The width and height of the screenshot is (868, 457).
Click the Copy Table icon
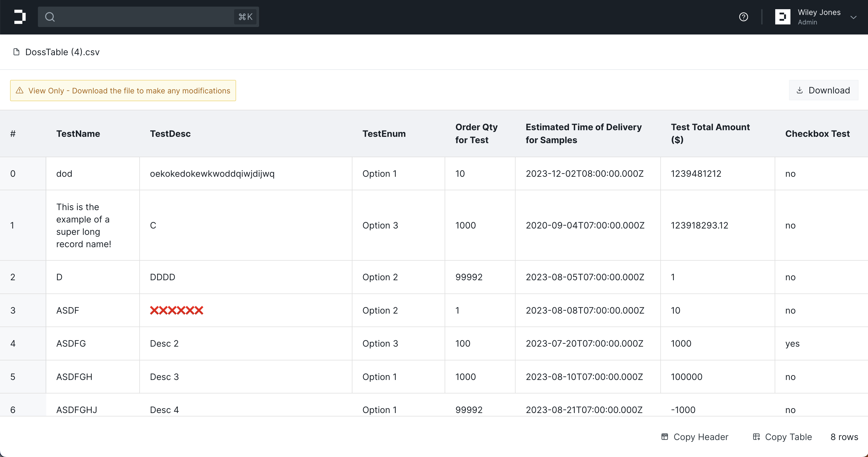click(x=756, y=437)
